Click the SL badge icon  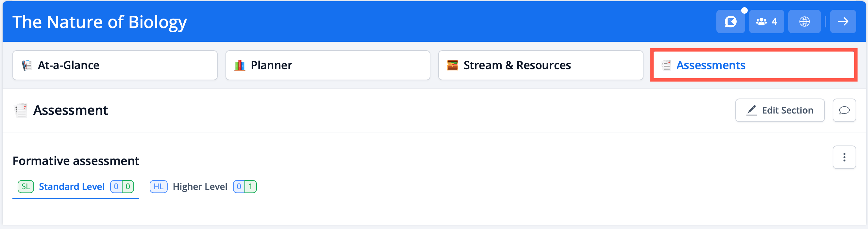coord(25,187)
